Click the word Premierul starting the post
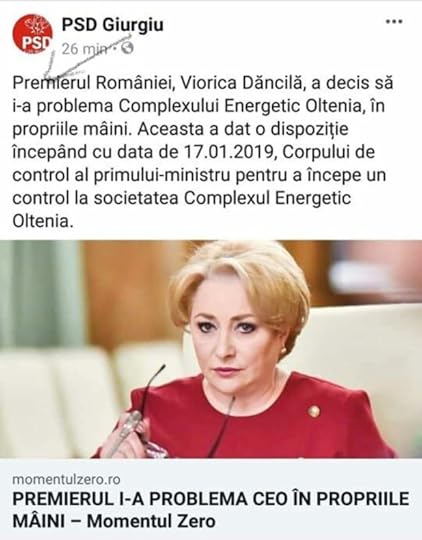This screenshot has width=422, height=540. [x=51, y=83]
